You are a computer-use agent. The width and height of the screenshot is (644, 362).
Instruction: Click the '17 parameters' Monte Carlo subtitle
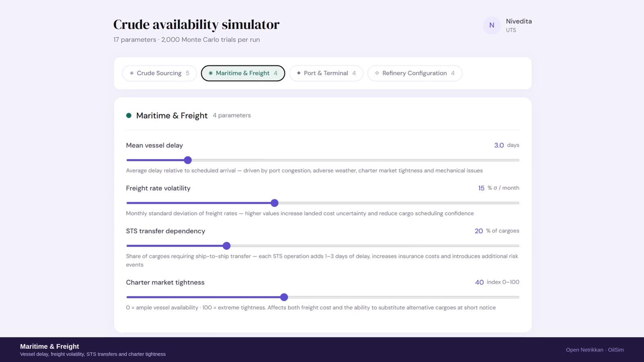pyautogui.click(x=187, y=40)
